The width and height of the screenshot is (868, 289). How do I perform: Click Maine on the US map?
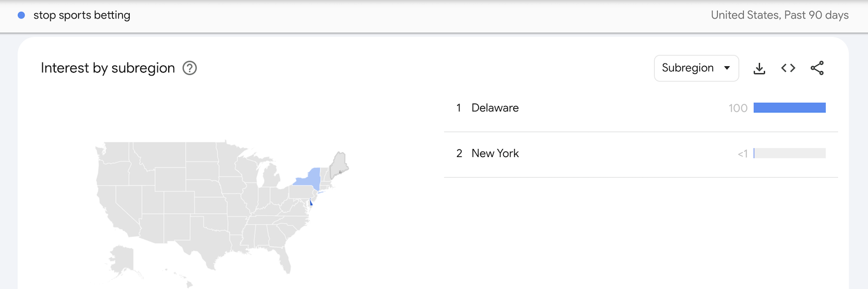tap(340, 163)
